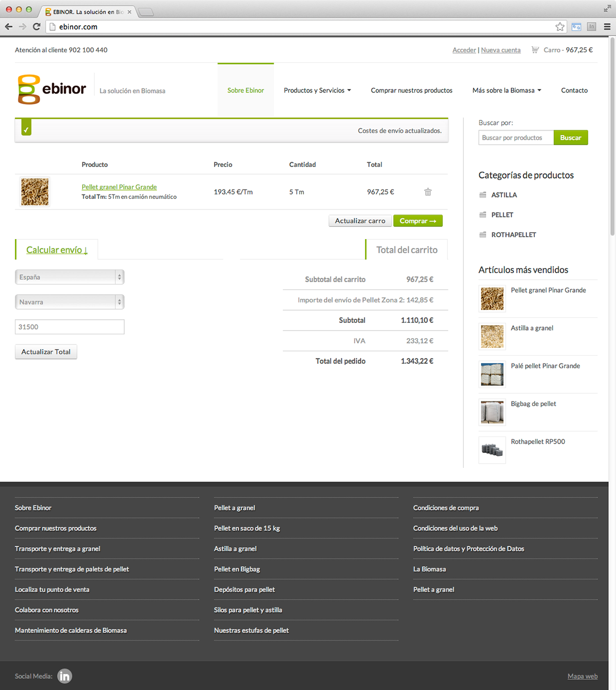Screen dimensions: 616x690
Task: Open the Navarra province dropdown
Action: click(70, 302)
